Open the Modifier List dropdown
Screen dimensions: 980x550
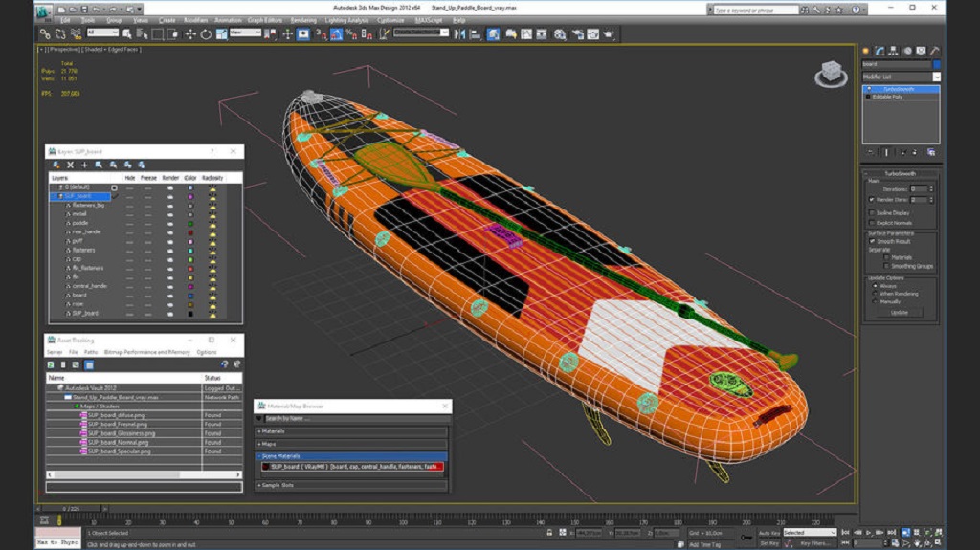pyautogui.click(x=902, y=77)
